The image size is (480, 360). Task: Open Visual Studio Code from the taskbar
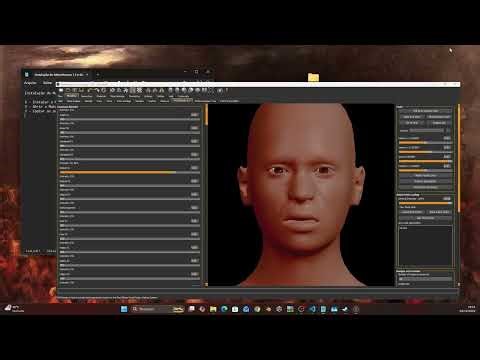coord(312,309)
